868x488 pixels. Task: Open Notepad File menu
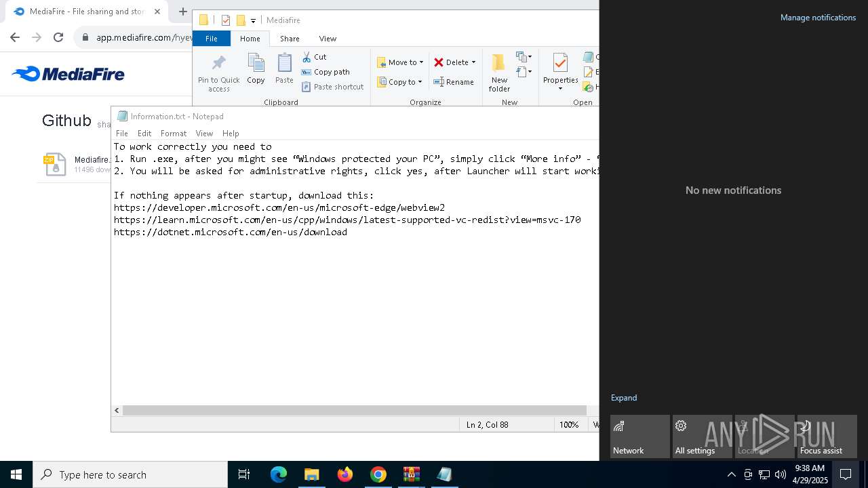click(122, 134)
